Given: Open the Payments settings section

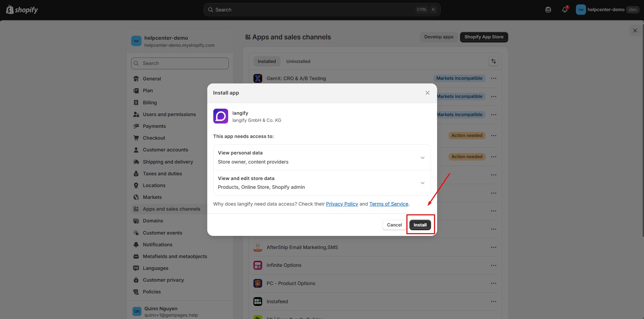Looking at the screenshot, I should 154,126.
